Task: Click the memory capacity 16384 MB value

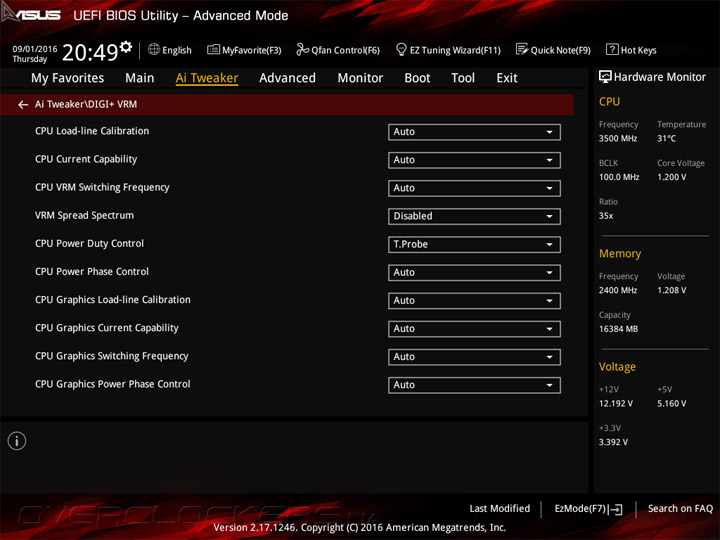Action: point(618,329)
